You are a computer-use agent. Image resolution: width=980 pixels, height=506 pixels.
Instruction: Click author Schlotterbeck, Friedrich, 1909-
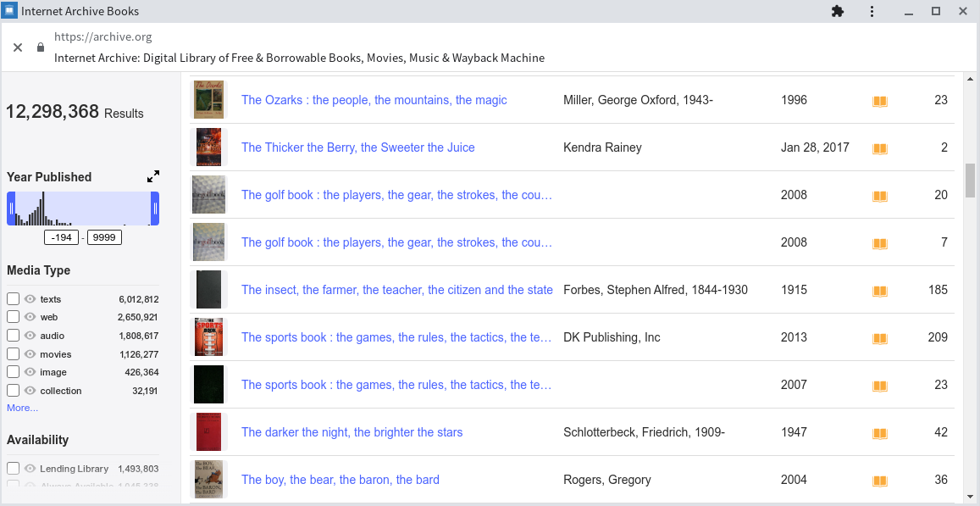[644, 432]
